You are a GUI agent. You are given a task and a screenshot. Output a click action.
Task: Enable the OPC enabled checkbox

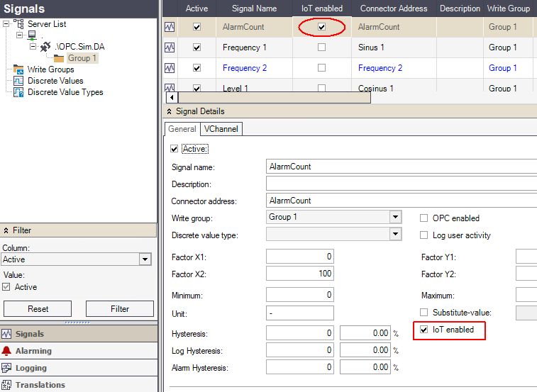tap(424, 218)
